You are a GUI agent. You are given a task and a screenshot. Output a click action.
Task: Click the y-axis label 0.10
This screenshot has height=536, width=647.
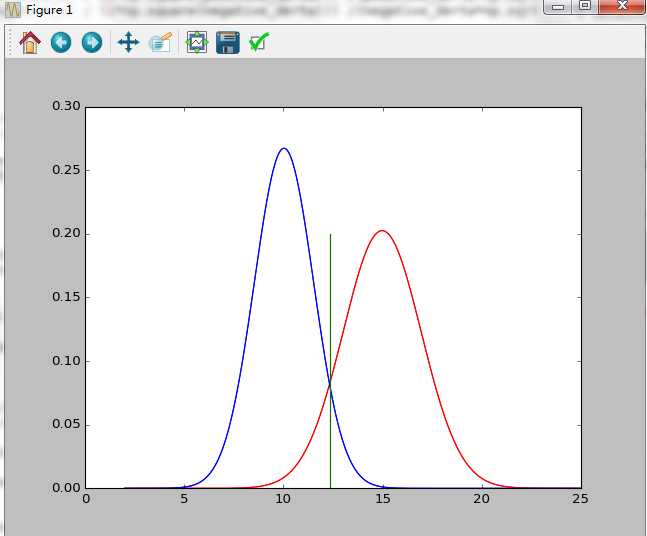tap(66, 361)
